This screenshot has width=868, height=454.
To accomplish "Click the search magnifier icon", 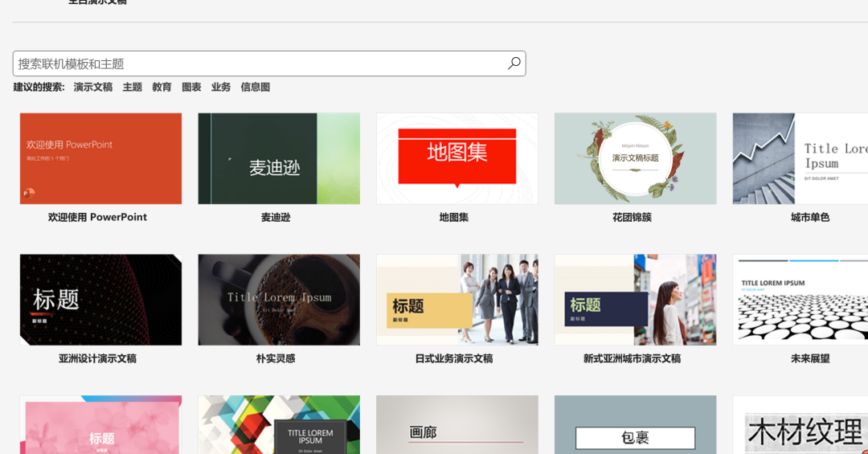I will point(514,63).
